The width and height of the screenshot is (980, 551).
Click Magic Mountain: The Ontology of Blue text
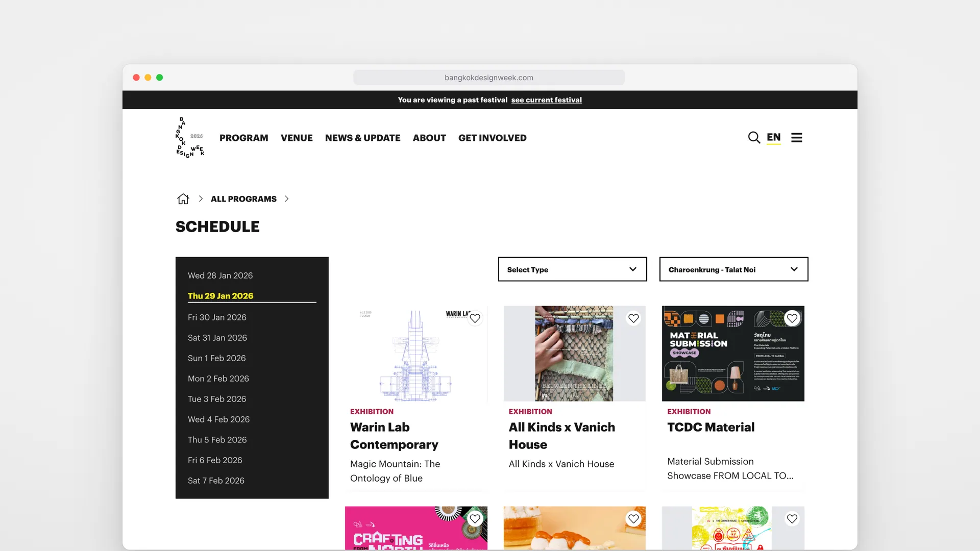coord(395,471)
